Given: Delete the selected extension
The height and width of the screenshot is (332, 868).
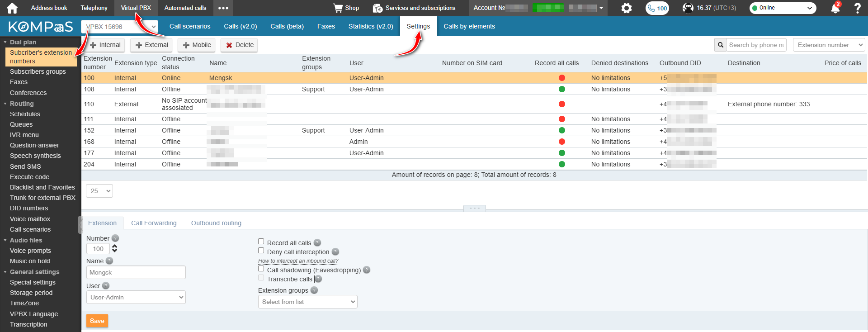Looking at the screenshot, I should (240, 45).
